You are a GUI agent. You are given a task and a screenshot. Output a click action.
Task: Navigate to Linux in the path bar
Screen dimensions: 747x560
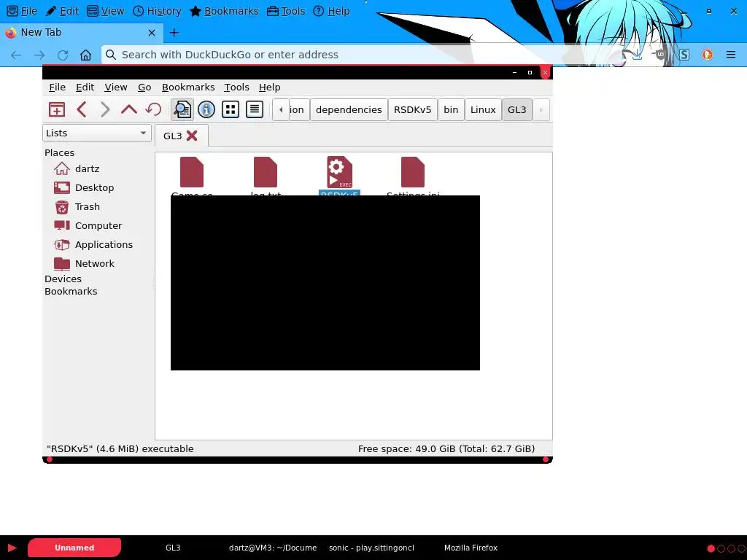pyautogui.click(x=483, y=110)
